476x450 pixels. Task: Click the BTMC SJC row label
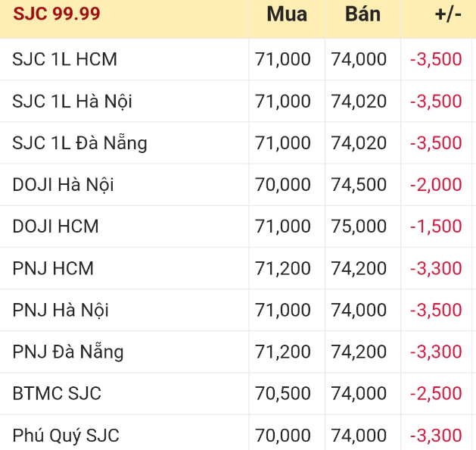tap(57, 393)
